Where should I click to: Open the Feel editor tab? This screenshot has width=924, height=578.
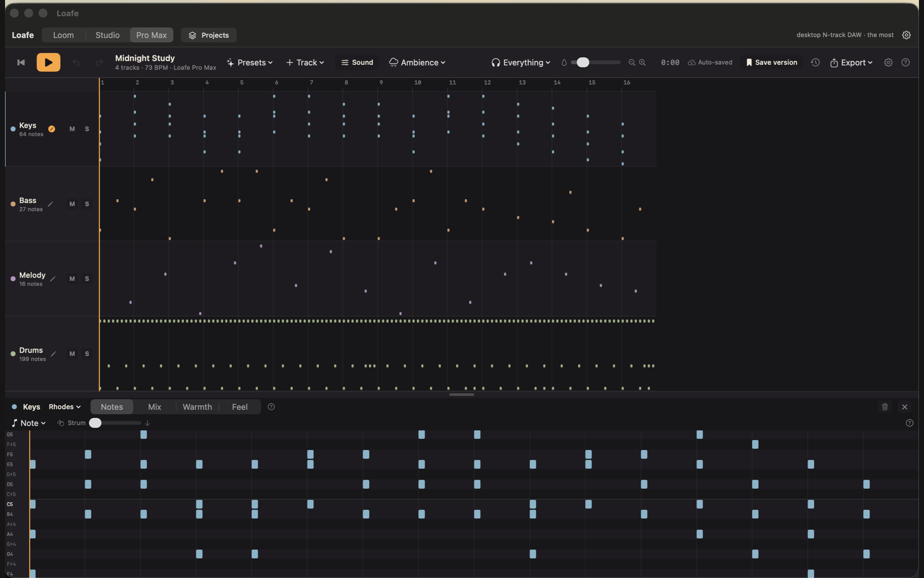[x=240, y=407]
